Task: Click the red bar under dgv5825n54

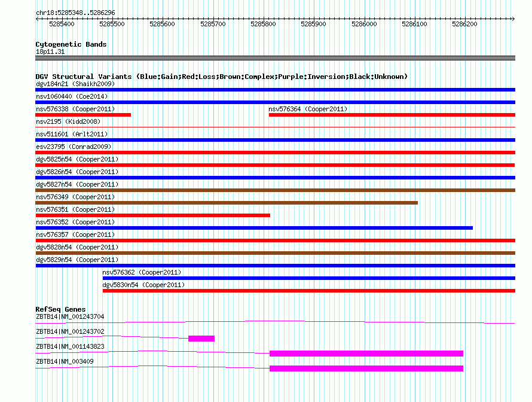Action: pyautogui.click(x=275, y=165)
